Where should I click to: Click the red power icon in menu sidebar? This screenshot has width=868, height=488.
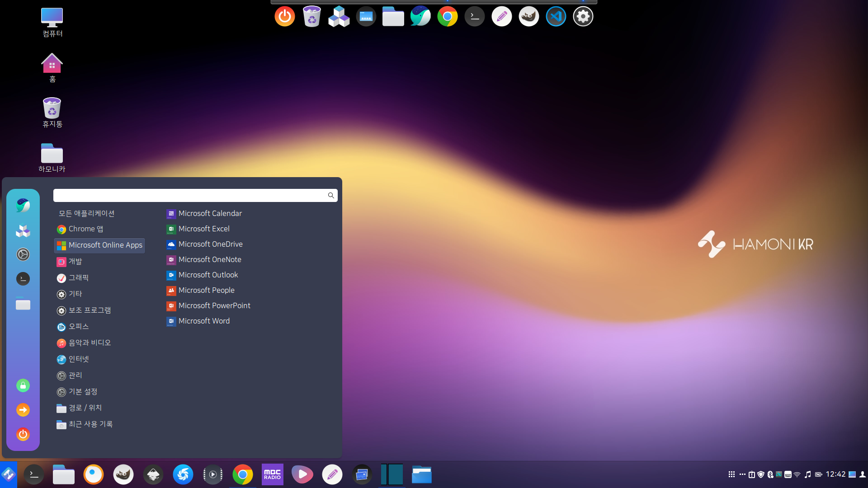coord(23,434)
